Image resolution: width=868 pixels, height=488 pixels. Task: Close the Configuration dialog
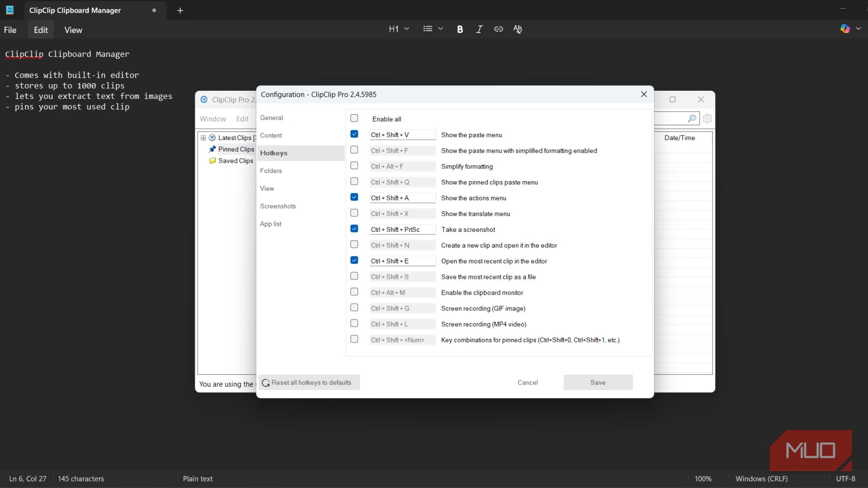(x=644, y=94)
